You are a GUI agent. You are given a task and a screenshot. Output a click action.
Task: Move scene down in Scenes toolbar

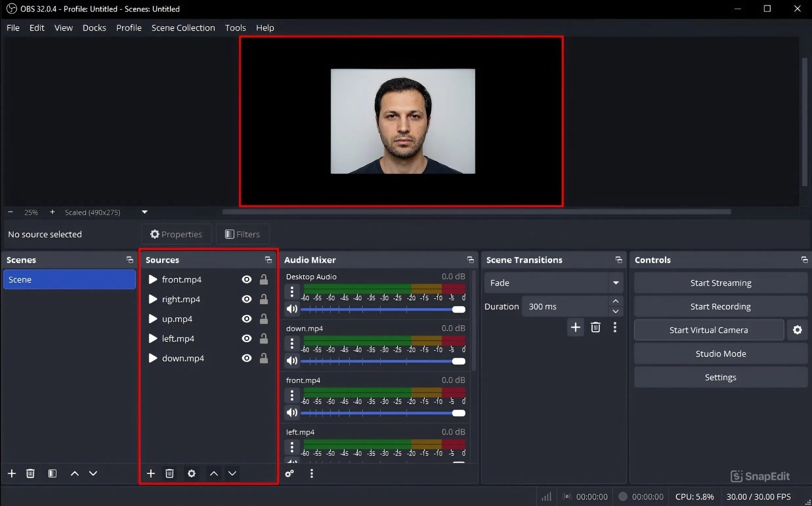point(93,473)
